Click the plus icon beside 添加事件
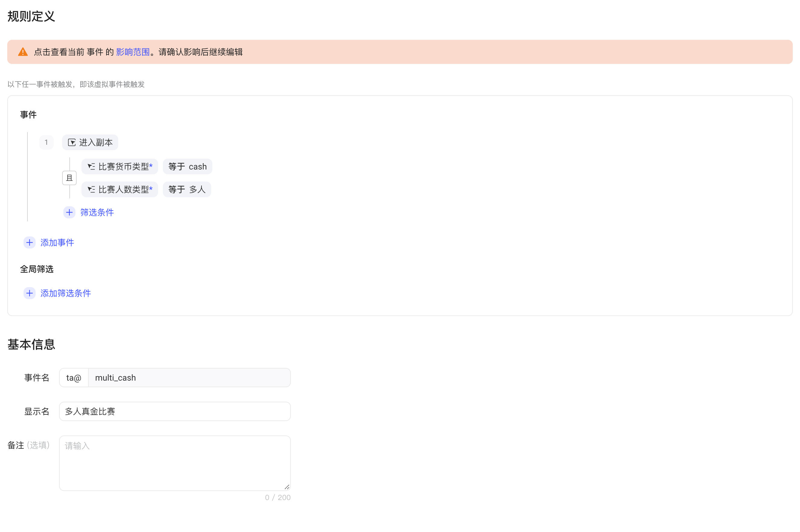The height and width of the screenshot is (532, 800). 30,242
